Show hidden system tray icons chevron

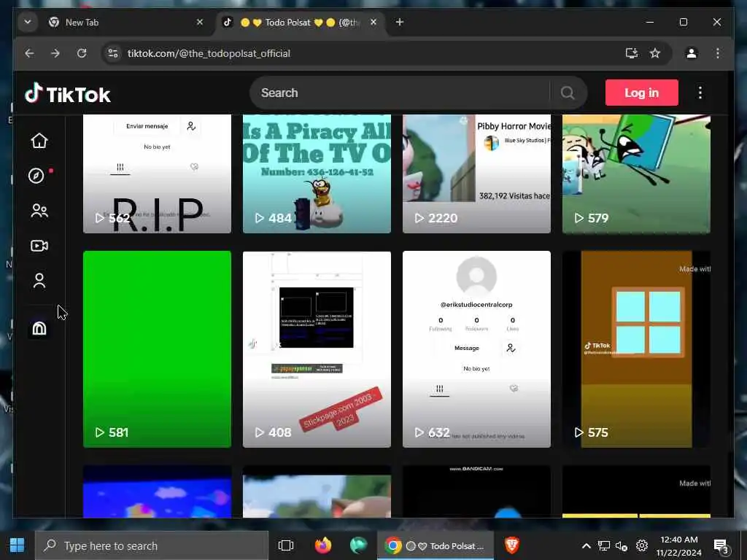[587, 545]
